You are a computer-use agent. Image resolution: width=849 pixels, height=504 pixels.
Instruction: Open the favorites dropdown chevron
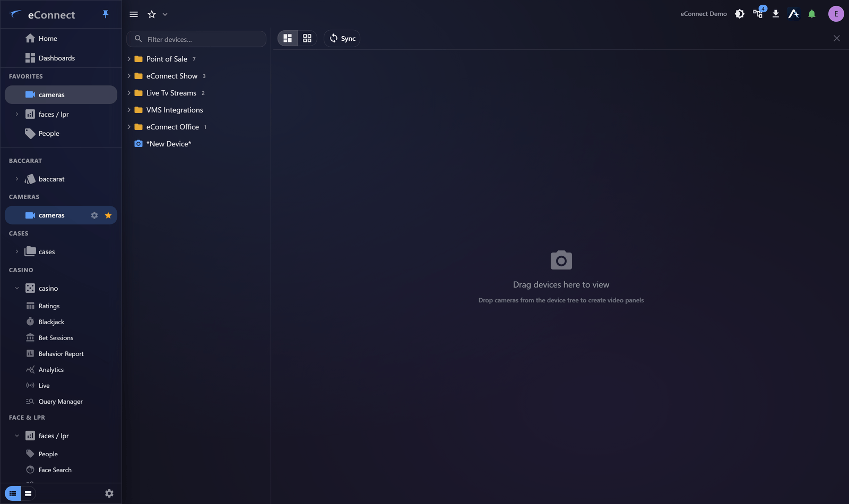(x=165, y=14)
